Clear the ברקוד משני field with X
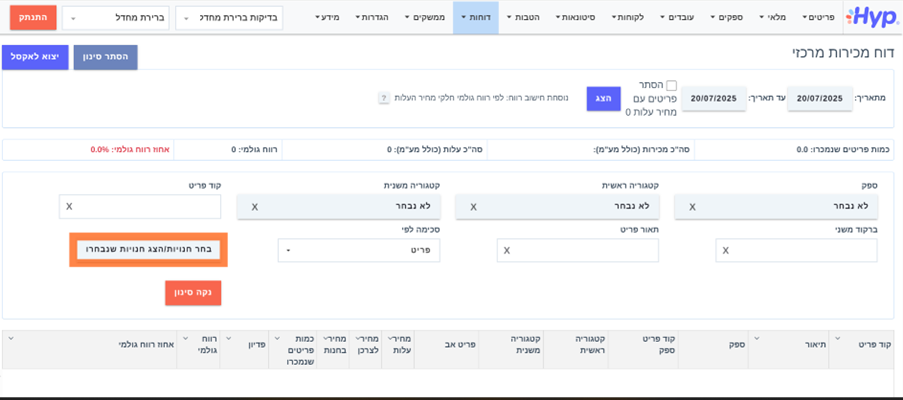The width and height of the screenshot is (903, 400). coord(725,250)
